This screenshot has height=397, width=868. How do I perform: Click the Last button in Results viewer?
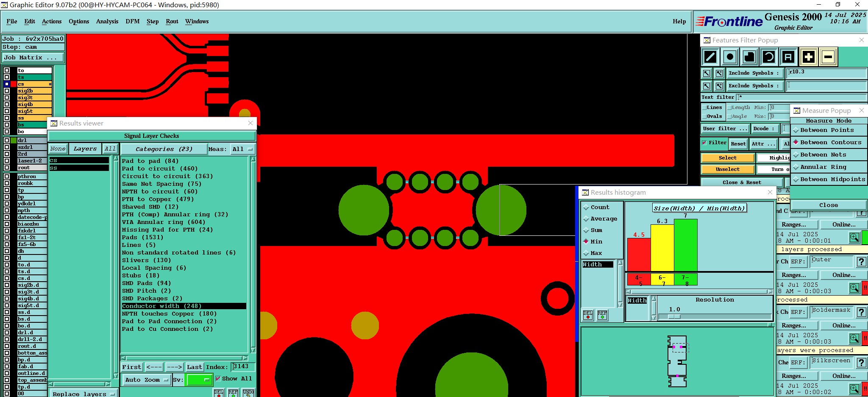(x=195, y=367)
